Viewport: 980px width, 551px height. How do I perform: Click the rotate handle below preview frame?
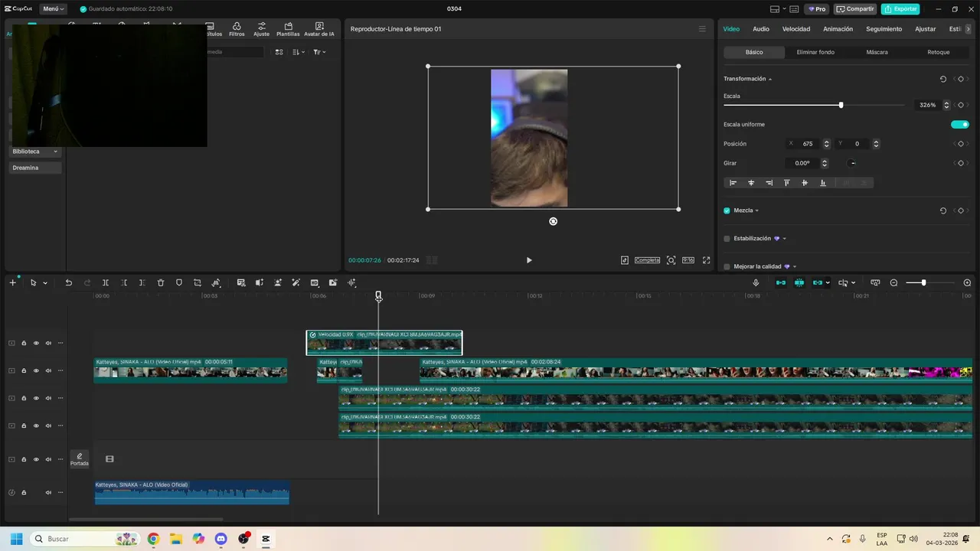554,221
